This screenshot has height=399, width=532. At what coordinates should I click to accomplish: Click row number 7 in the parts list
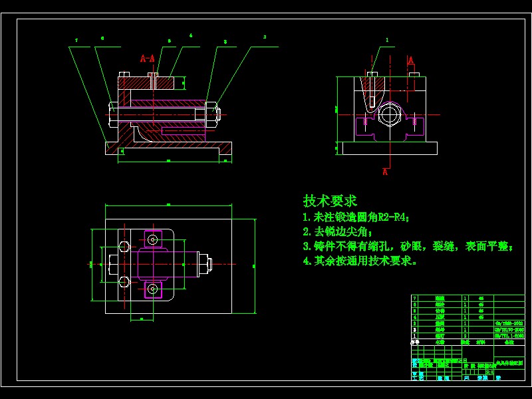pyautogui.click(x=414, y=299)
